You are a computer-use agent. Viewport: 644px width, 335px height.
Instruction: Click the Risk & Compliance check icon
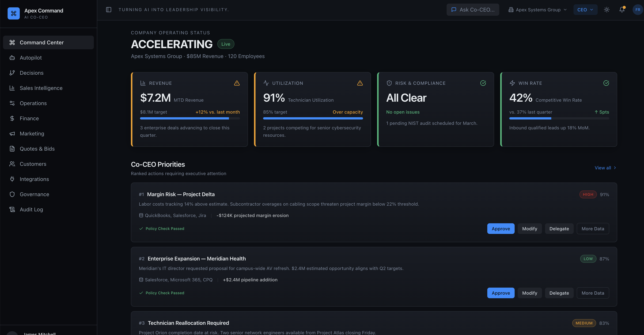pyautogui.click(x=483, y=83)
